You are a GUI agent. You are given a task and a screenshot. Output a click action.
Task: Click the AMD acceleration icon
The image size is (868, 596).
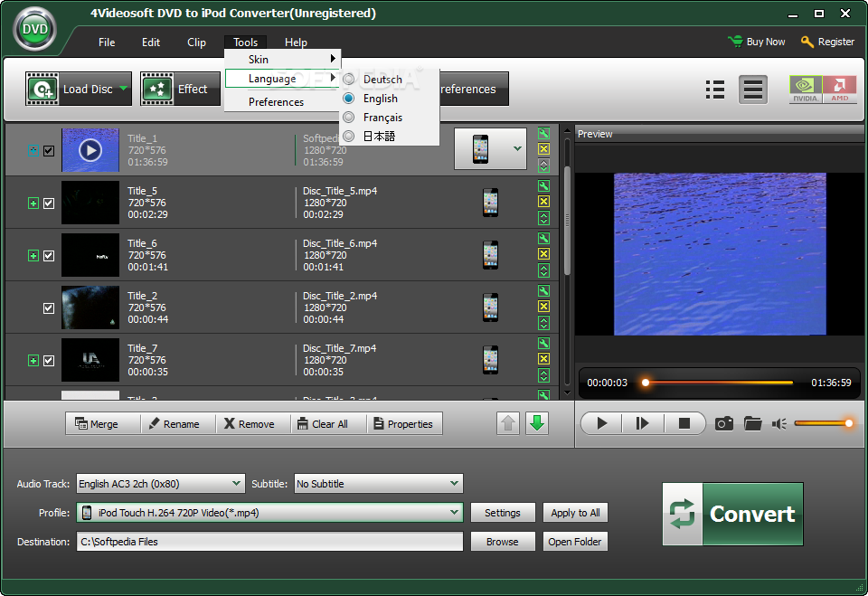pos(839,90)
